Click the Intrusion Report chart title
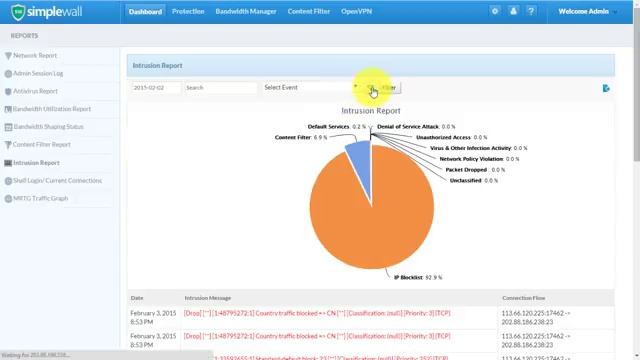 (371, 111)
